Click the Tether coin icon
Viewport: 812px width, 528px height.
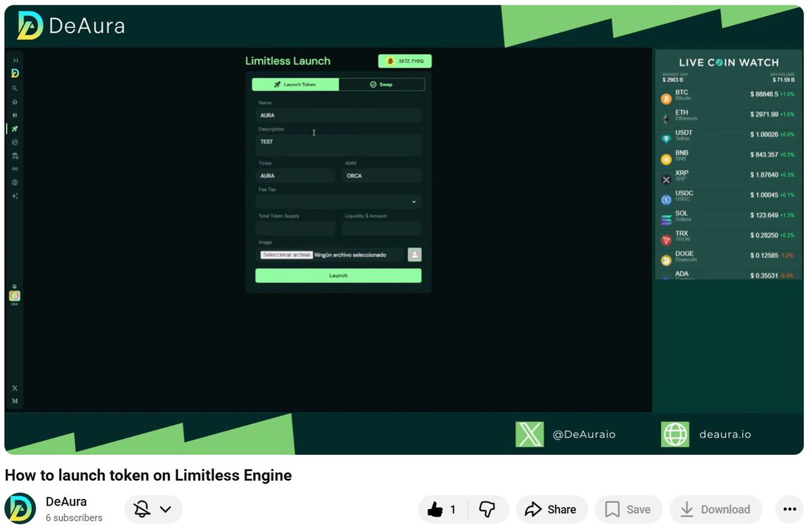(666, 139)
